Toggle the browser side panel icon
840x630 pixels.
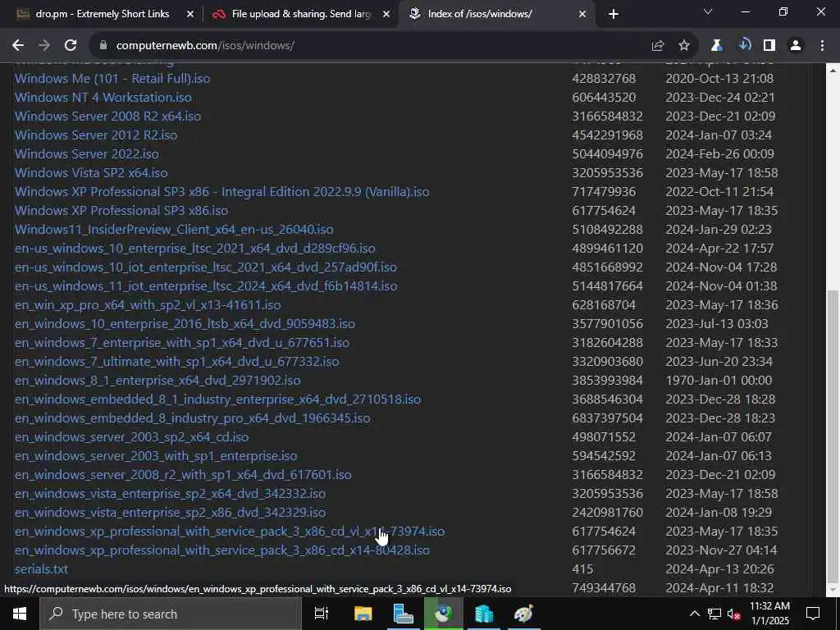[769, 46]
